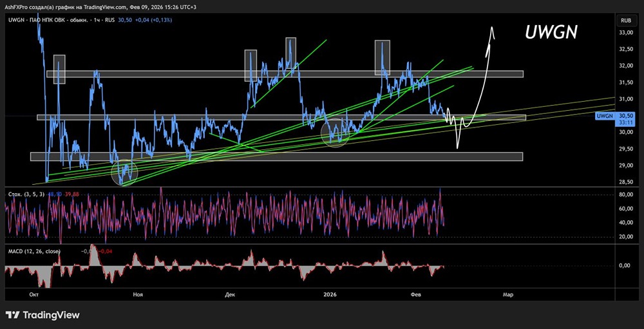Screen dimensions: 644x329
Task: Click the 2026 label on time axis
Action: 330,294
